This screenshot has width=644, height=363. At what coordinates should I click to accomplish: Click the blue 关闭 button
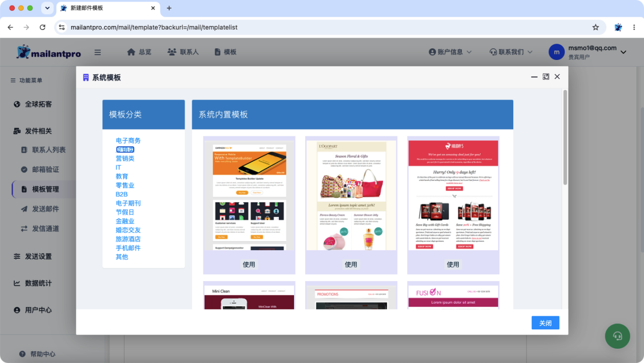[x=545, y=323]
